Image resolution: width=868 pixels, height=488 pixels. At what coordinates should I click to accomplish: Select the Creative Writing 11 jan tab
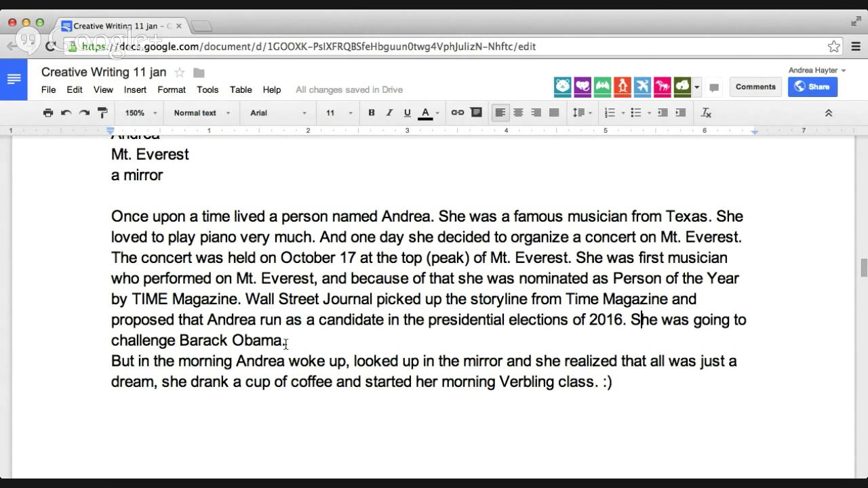coord(121,26)
